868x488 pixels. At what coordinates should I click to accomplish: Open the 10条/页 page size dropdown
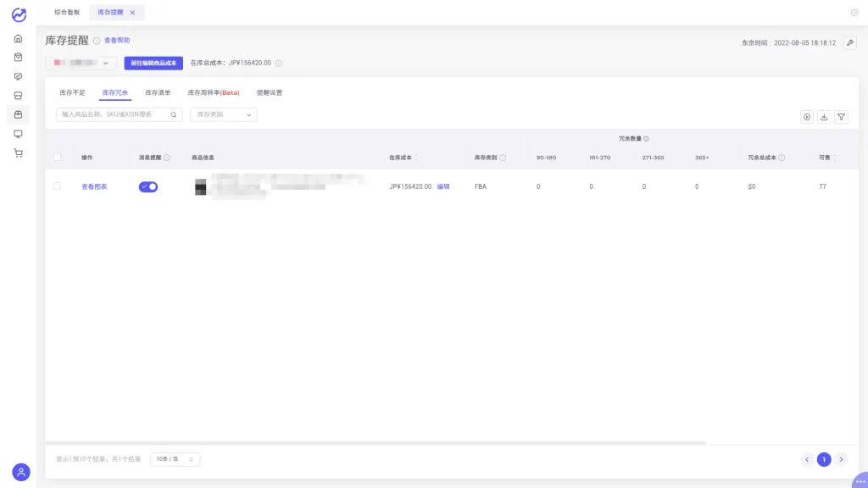point(175,459)
